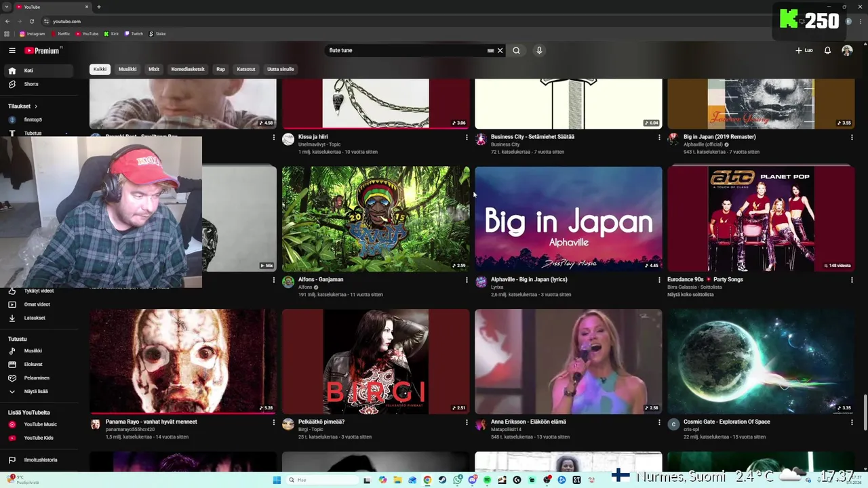This screenshot has height=488, width=868.
Task: Reload the page in the browser
Action: 31,21
